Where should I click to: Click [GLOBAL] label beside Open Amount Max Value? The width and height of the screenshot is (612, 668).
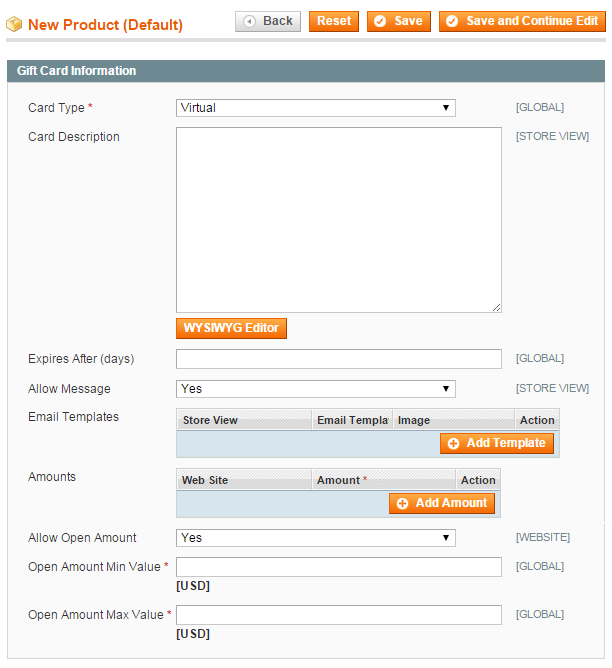[x=540, y=614]
